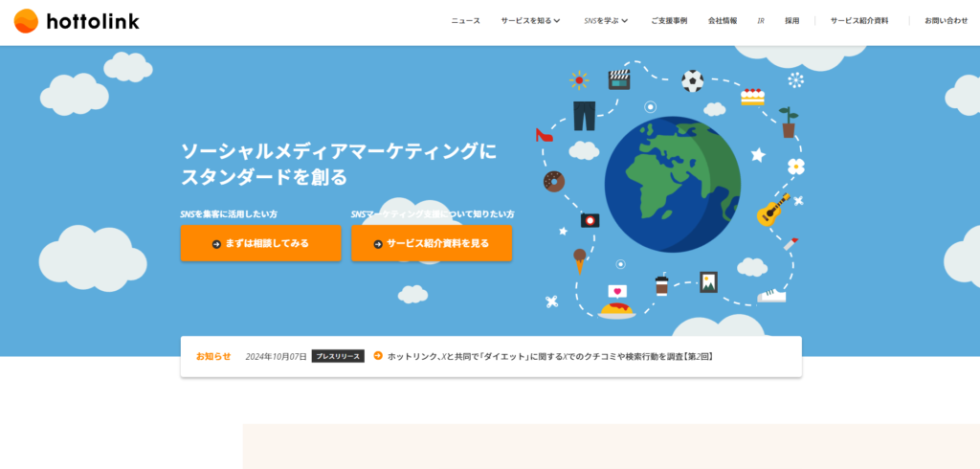Click arrow icon in サービス紹介資料を見る button
This screenshot has height=469, width=980.
coord(377,244)
